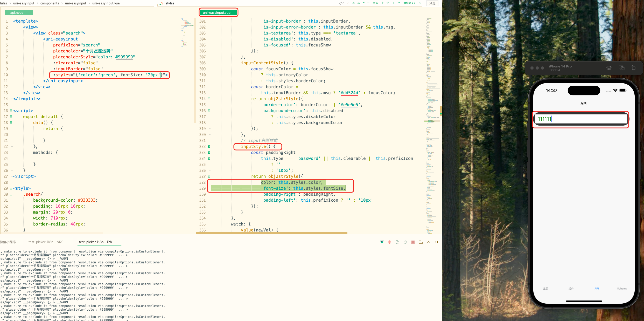Click the #333333 background-color value on line 31
Screen dimensions: 644x321
pyautogui.click(x=87, y=200)
